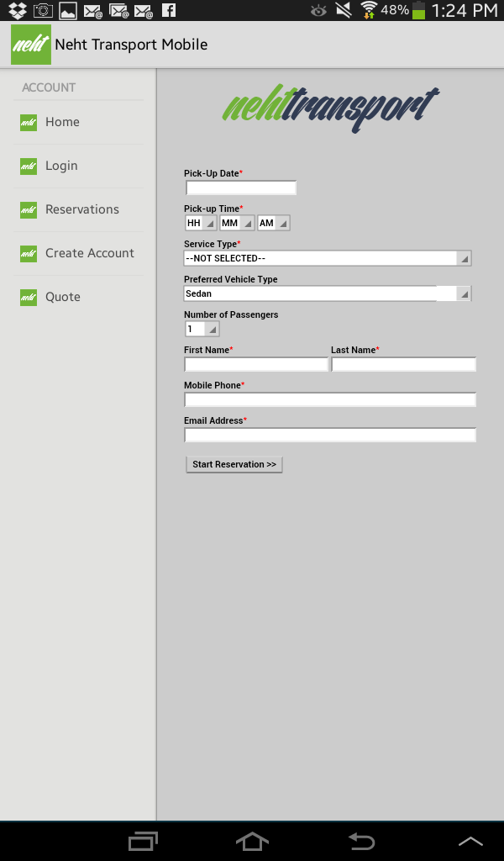The width and height of the screenshot is (504, 861).
Task: Tap the Reservations sidebar icon
Action: [x=29, y=209]
